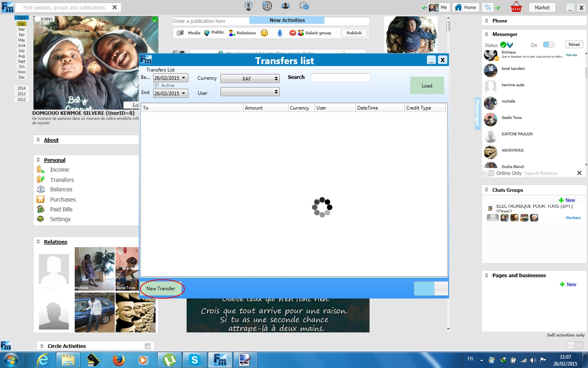Screen dimensions: 588x368
Task: Toggle the Self activities only switch
Action: 575,345
